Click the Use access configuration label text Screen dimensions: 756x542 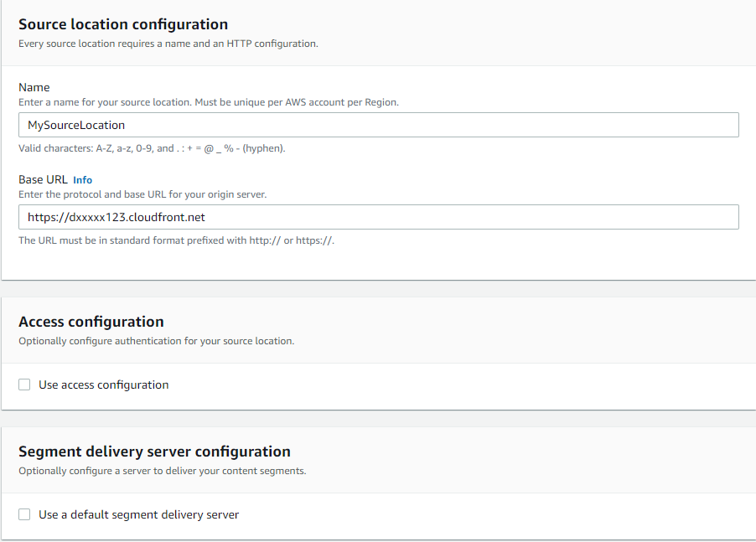pyautogui.click(x=103, y=385)
